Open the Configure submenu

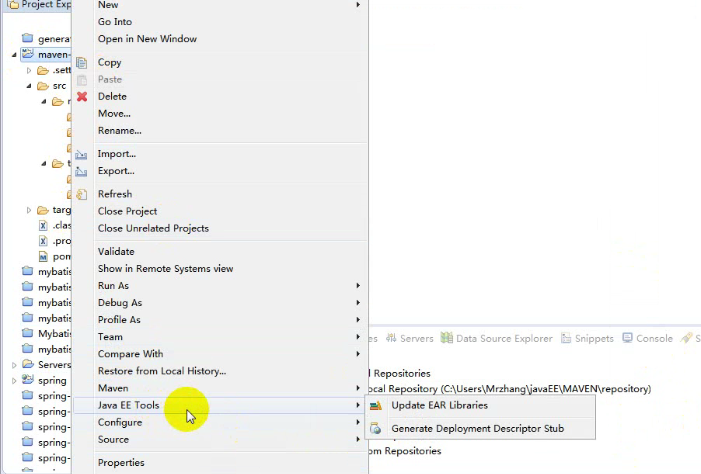220,423
